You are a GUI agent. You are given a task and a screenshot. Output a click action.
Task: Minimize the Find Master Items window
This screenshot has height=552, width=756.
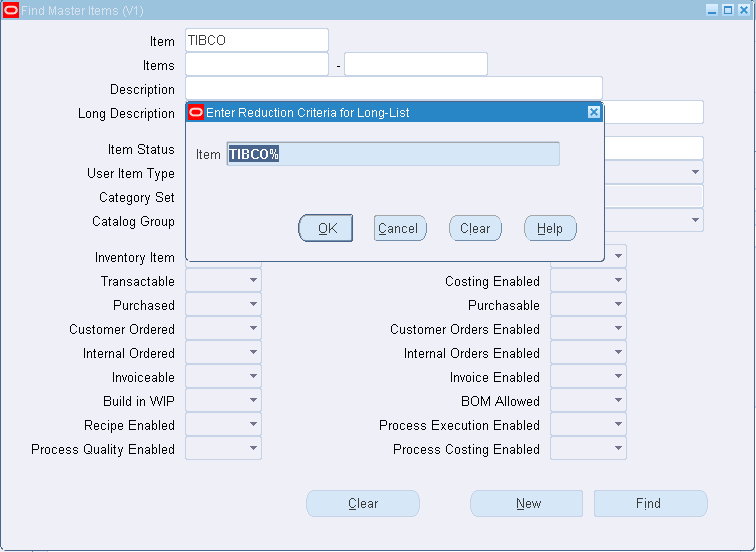[x=712, y=10]
